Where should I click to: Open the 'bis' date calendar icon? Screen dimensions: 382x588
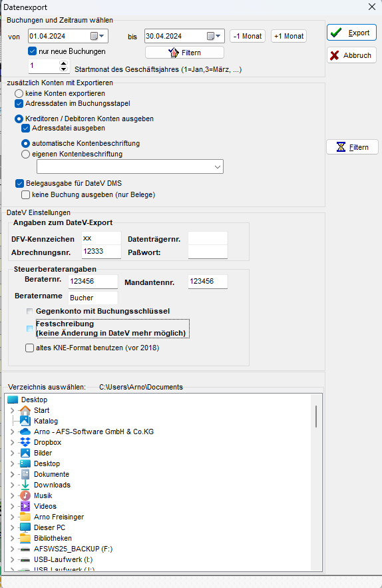click(211, 36)
